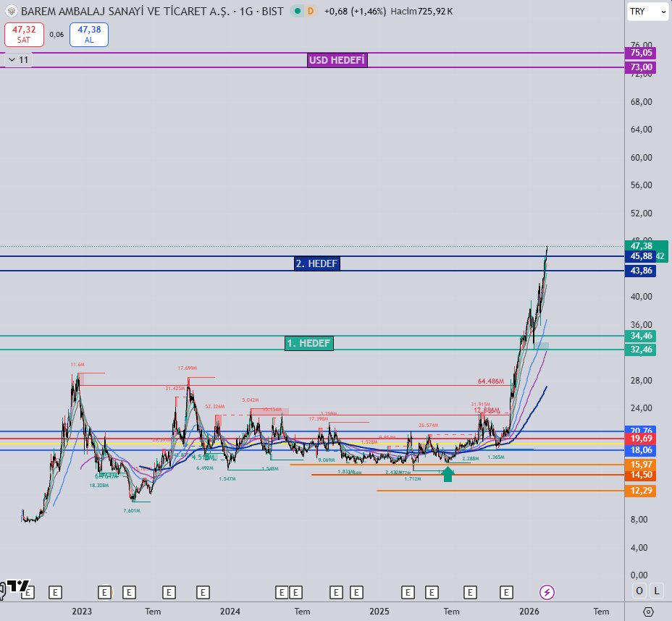
Task: Click the 0,06 spread value
Action: (56, 35)
